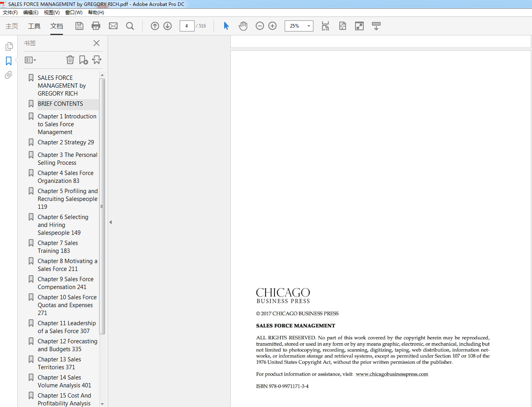Add a new bookmark icon

coord(83,60)
